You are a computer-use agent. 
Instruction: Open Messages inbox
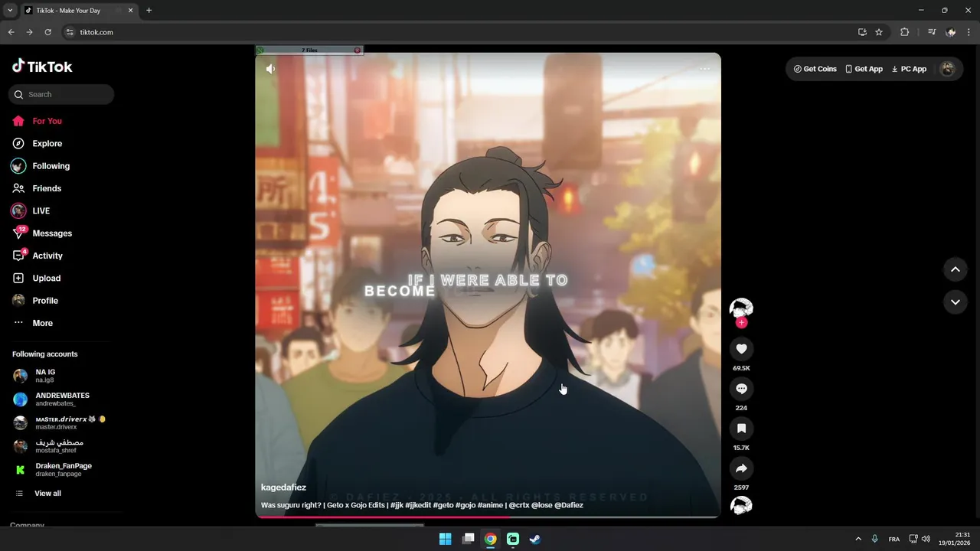[x=42, y=233]
